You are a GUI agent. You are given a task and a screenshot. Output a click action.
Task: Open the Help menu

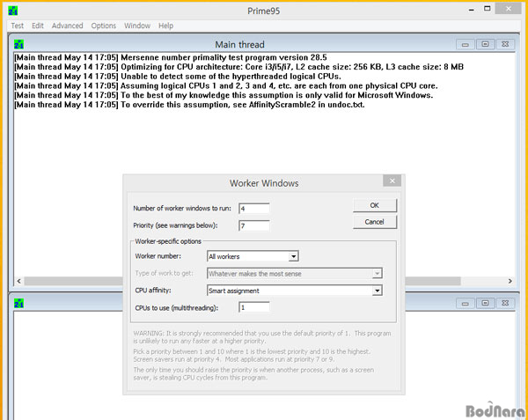click(165, 26)
